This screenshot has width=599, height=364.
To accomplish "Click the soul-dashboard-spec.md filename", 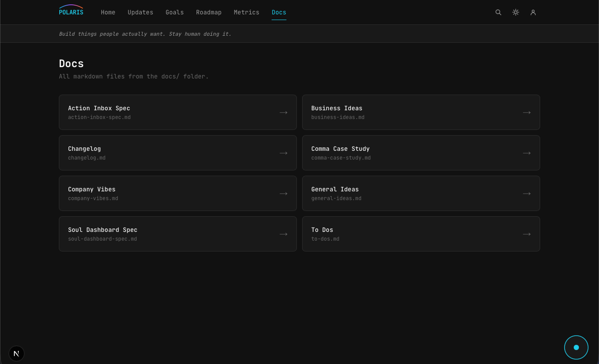I will 102,239.
